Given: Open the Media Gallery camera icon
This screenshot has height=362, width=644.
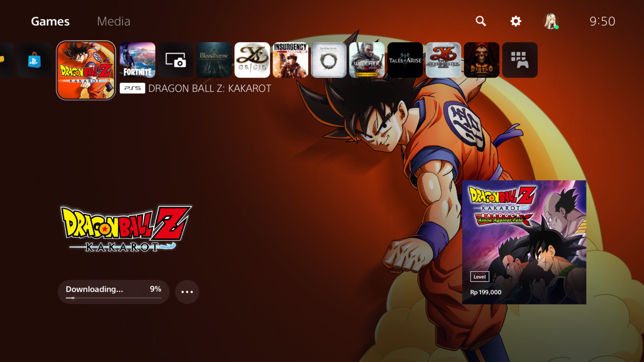Looking at the screenshot, I should [x=176, y=60].
